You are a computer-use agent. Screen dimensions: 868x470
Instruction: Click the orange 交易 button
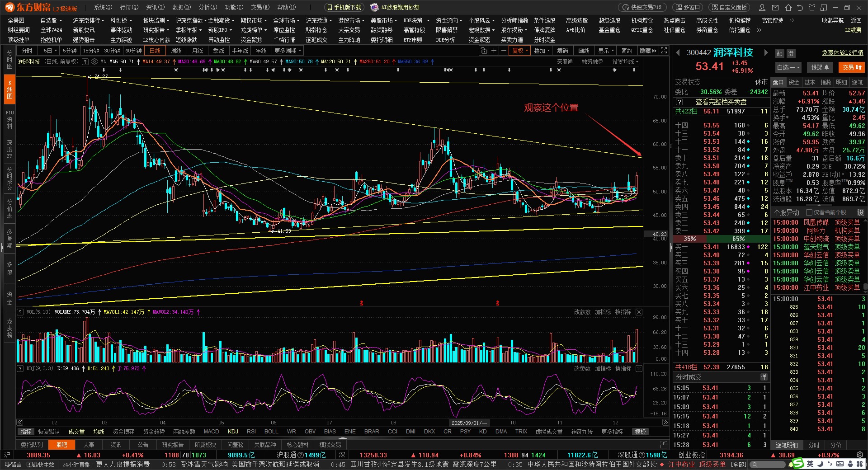click(852, 67)
